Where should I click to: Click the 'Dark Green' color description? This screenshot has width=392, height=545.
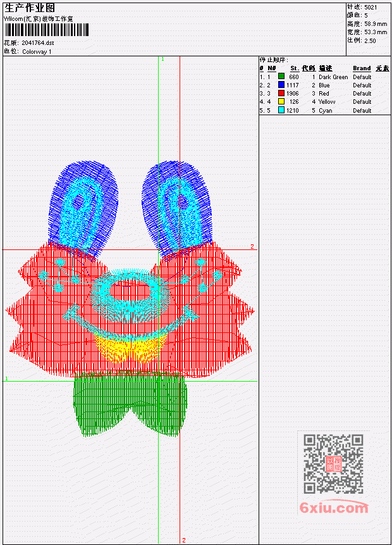pyautogui.click(x=333, y=77)
